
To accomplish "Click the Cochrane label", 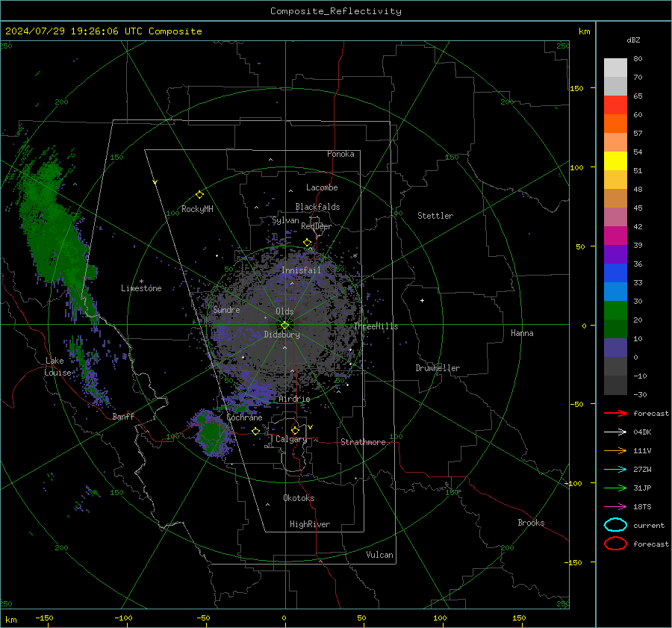I will point(244,417).
